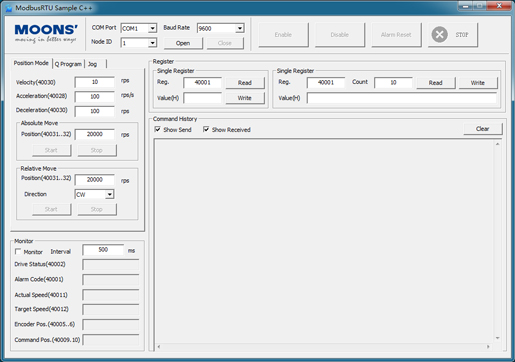
Task: Click the Disable button
Action: tap(340, 35)
